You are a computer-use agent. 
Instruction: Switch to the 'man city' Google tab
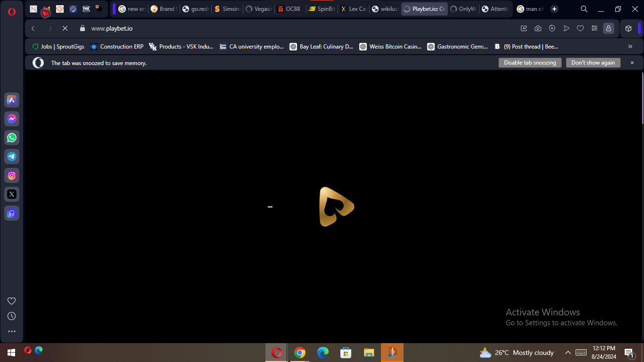point(530,9)
